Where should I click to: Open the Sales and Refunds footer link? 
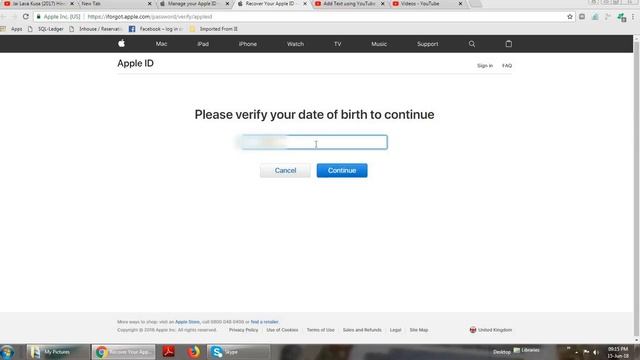tap(362, 330)
